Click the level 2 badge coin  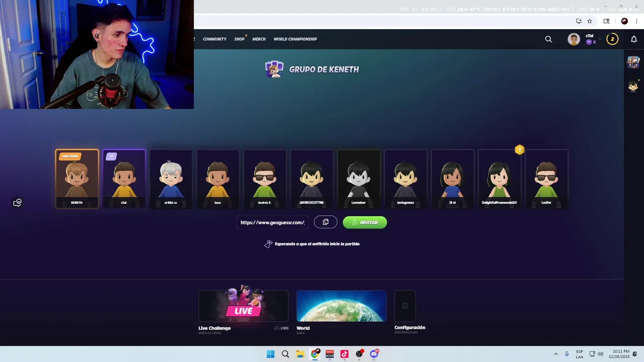tap(612, 39)
